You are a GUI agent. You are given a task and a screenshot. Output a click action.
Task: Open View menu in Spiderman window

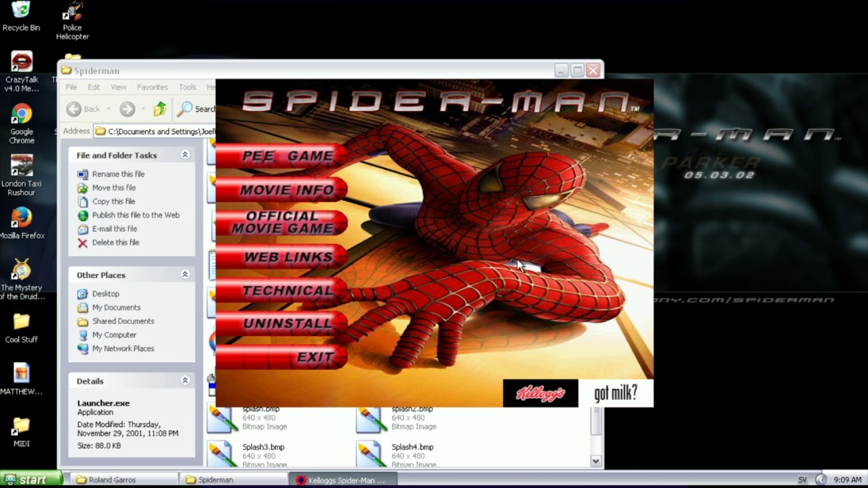(119, 87)
